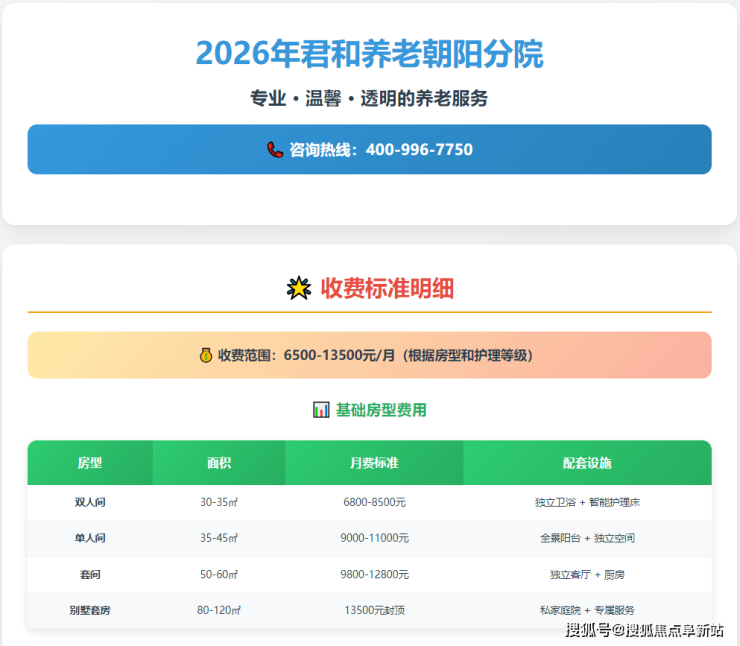Screen dimensions: 740x646
Task: Click the 双人间 row label
Action: [x=90, y=502]
